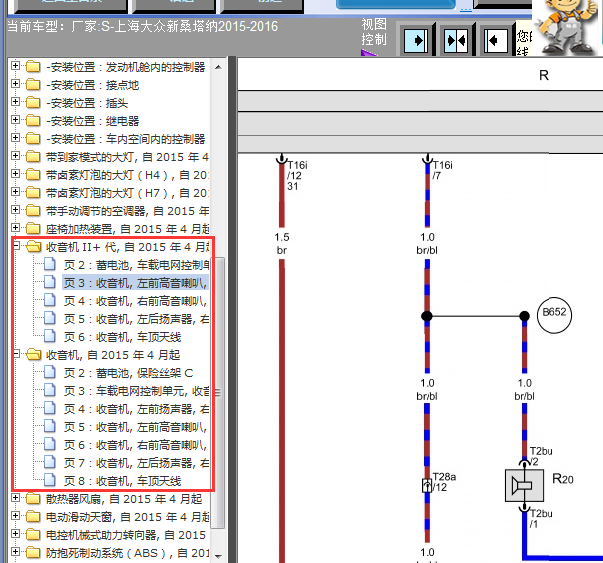This screenshot has height=563, width=603.
Task: Expand 散热器风扇 folder
Action: 15,498
